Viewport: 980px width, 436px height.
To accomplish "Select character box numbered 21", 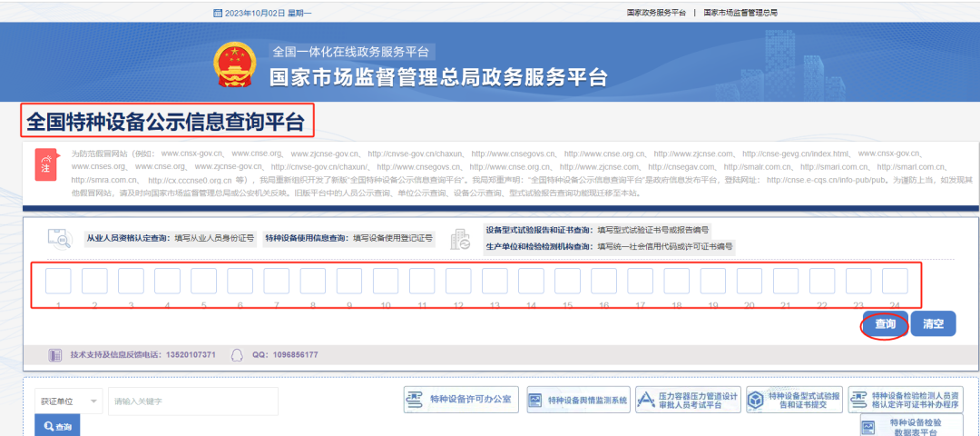I will click(x=786, y=282).
